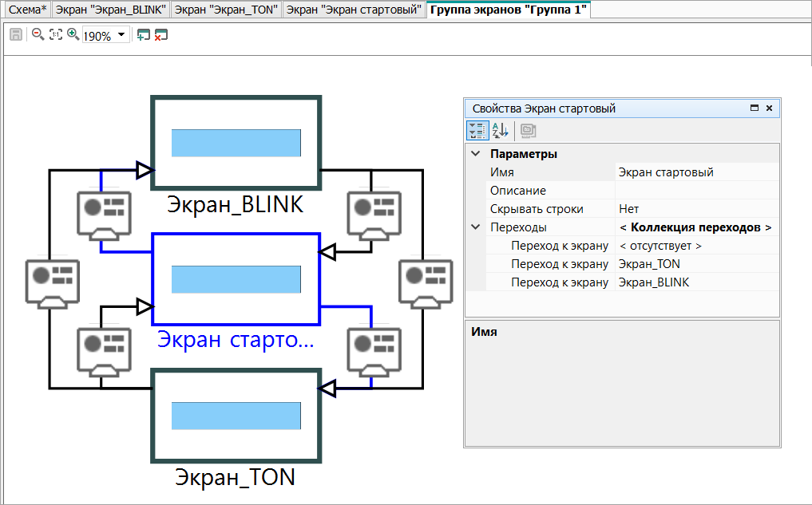This screenshot has width=812, height=505.
Task: Collapse the Переходы transitions group
Action: pyautogui.click(x=476, y=227)
